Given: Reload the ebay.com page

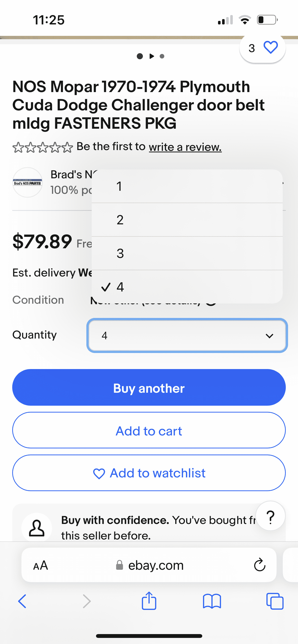Looking at the screenshot, I should click(x=260, y=565).
